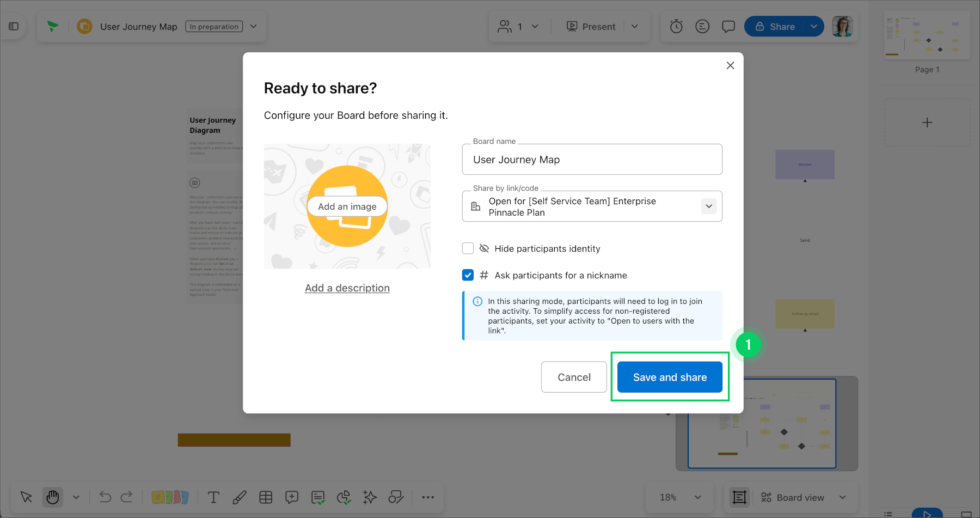Expand the pointer tool options chevron
This screenshot has height=518, width=980.
[76, 497]
